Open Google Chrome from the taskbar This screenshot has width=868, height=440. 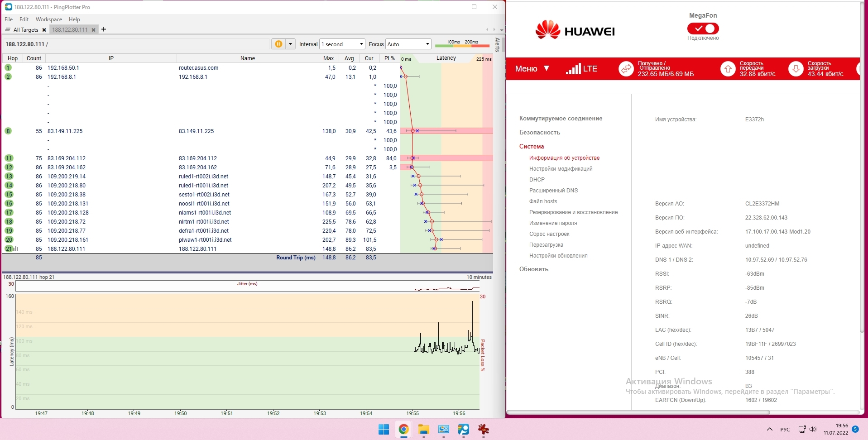pos(403,430)
